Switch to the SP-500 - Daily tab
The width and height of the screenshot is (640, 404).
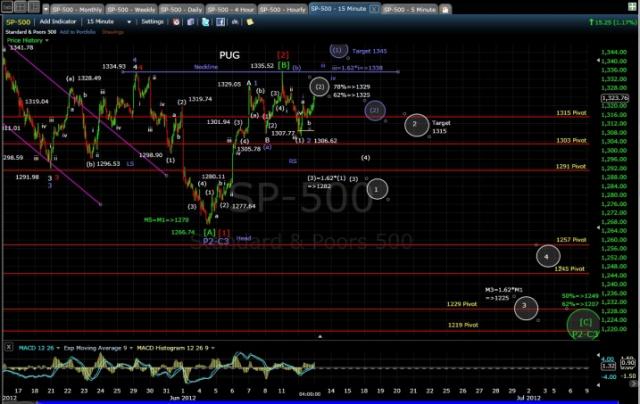tap(181, 9)
